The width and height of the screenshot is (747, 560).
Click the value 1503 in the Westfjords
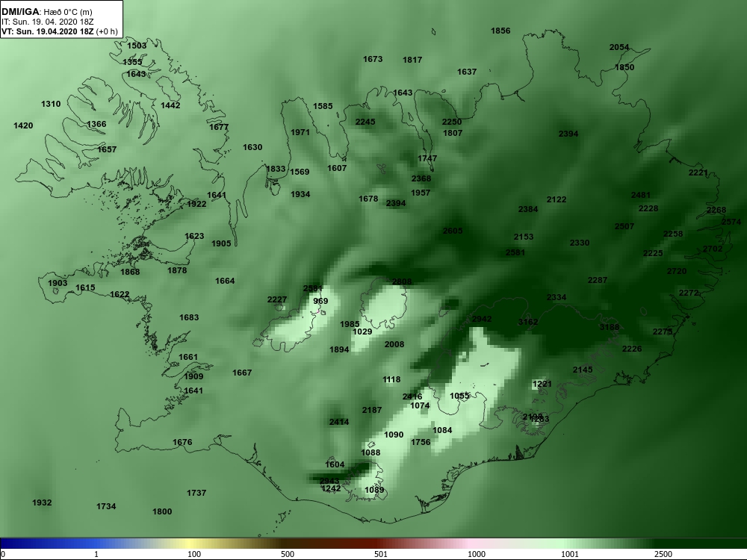(x=137, y=46)
